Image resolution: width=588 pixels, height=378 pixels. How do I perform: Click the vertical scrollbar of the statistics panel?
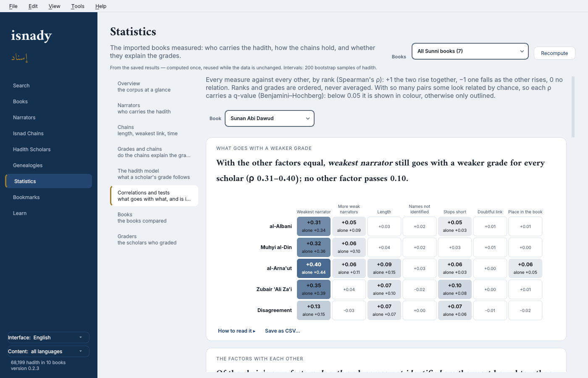[573, 107]
